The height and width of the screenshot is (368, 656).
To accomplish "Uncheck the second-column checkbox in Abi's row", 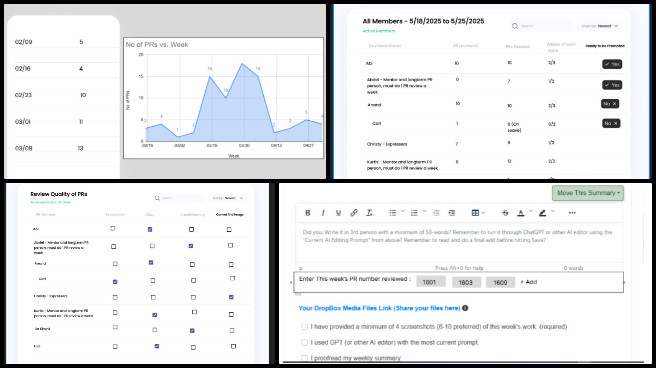I will (x=150, y=229).
